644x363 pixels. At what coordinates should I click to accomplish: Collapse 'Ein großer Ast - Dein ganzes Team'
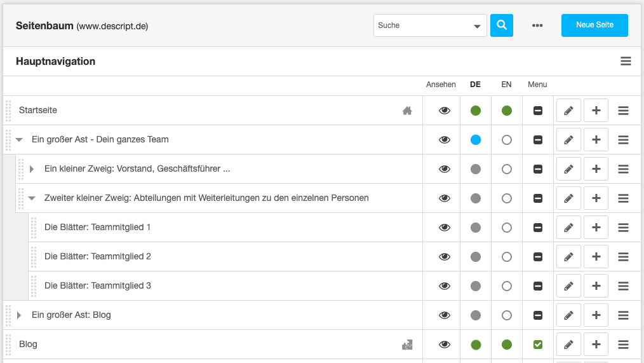click(x=19, y=140)
